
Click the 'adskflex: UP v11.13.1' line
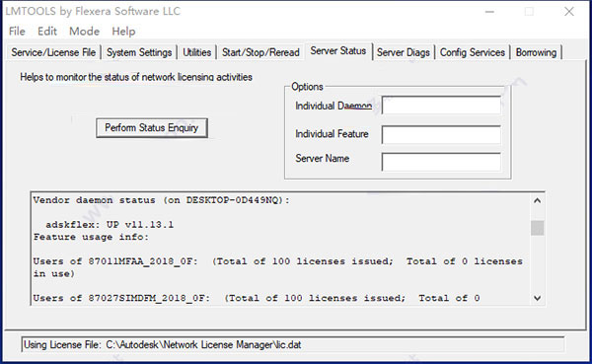point(110,225)
